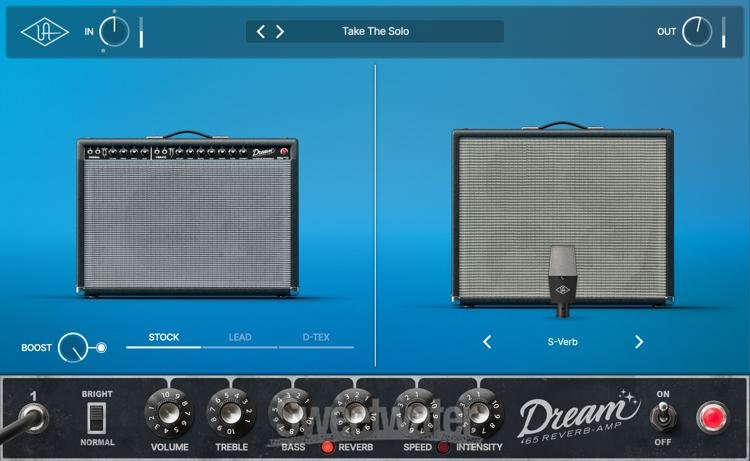Click the microphone in front of cabinet
The height and width of the screenshot is (461, 750).
[562, 281]
